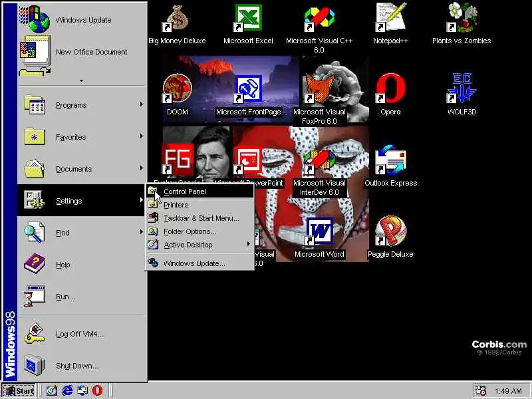This screenshot has width=532, height=399.
Task: Choose Shut Down... in the Start menu
Action: (x=82, y=366)
